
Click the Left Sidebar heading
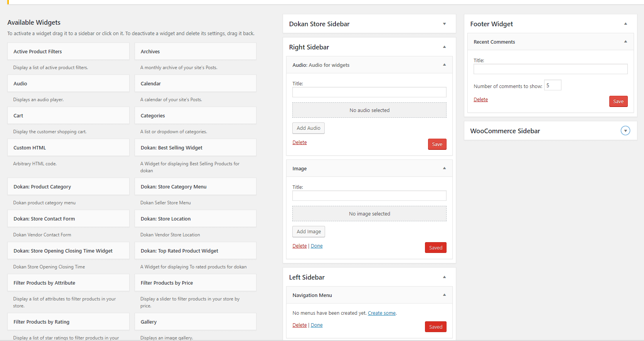pyautogui.click(x=307, y=277)
